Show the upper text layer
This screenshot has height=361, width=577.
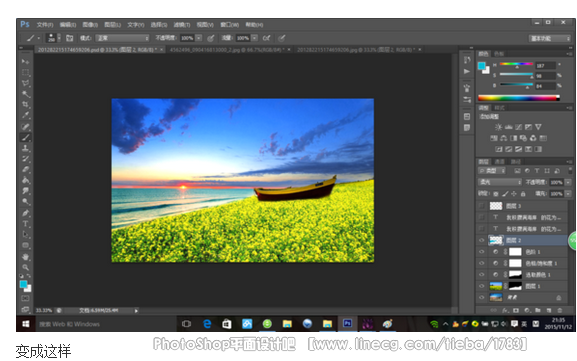482,217
